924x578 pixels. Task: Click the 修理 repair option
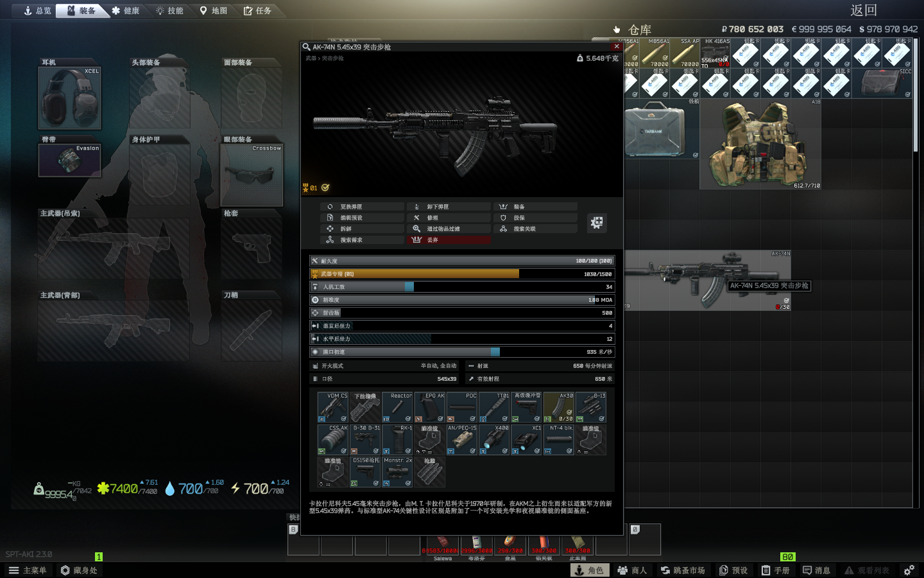coord(448,218)
